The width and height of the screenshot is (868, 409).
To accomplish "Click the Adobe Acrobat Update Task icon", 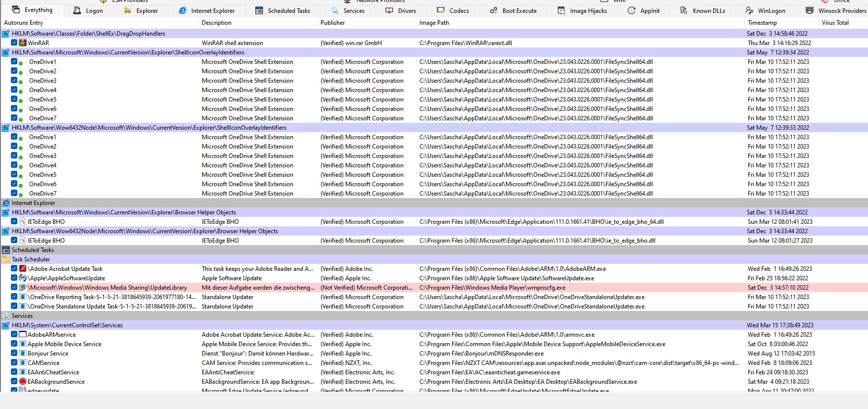I will pos(22,268).
